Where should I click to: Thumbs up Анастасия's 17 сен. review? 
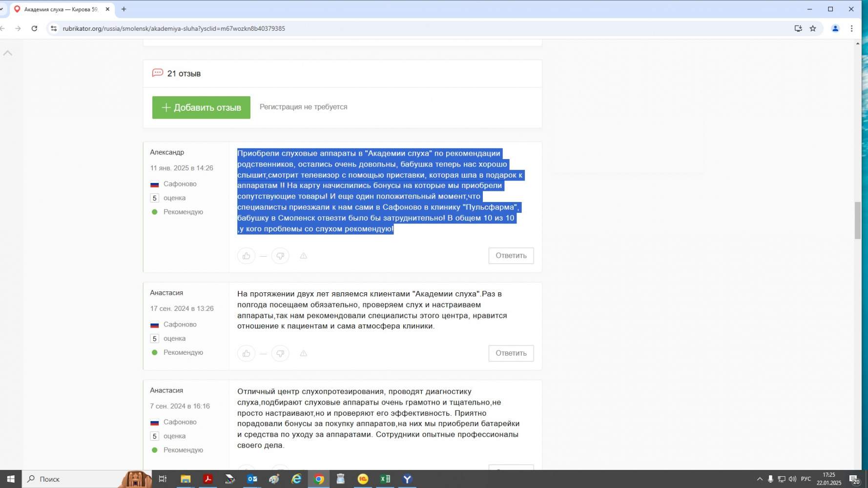point(246,353)
